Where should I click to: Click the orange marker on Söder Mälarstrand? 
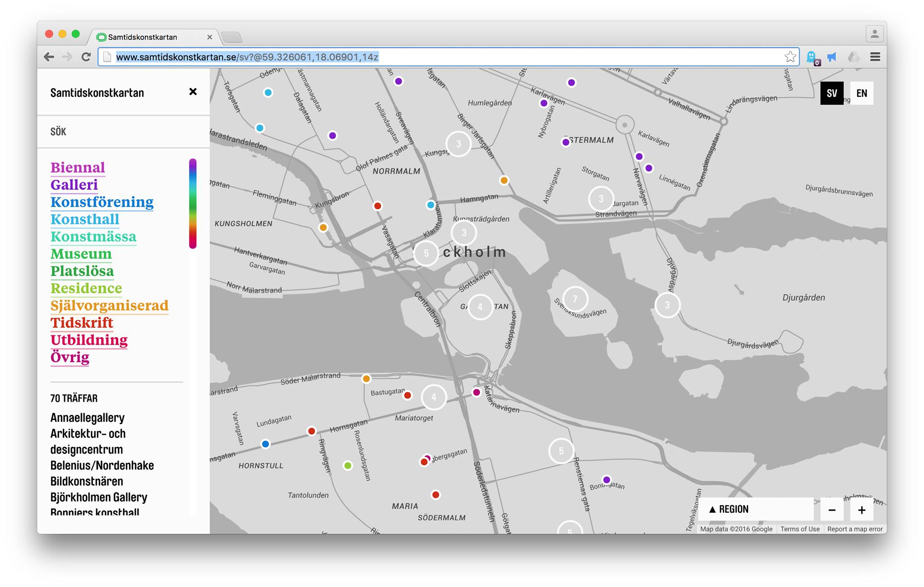(x=366, y=379)
